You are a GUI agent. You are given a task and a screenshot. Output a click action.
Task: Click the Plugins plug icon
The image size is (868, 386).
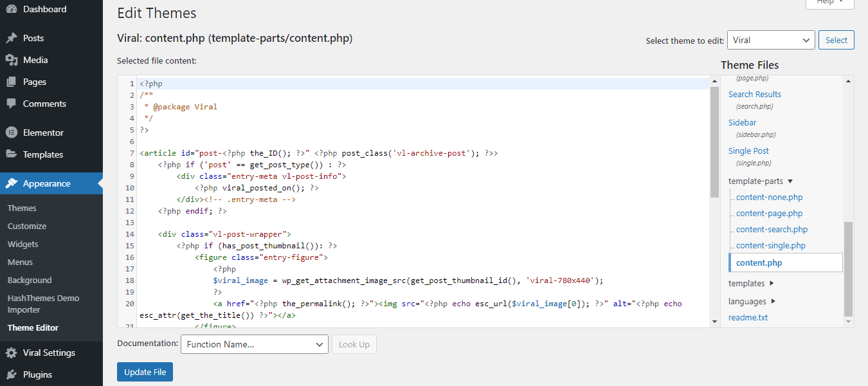click(x=12, y=374)
